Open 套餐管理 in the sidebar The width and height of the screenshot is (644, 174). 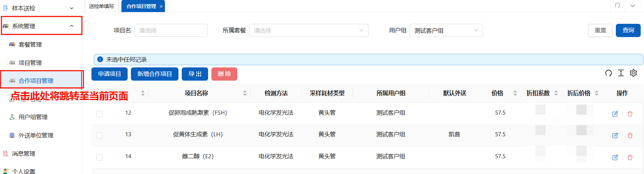30,44
